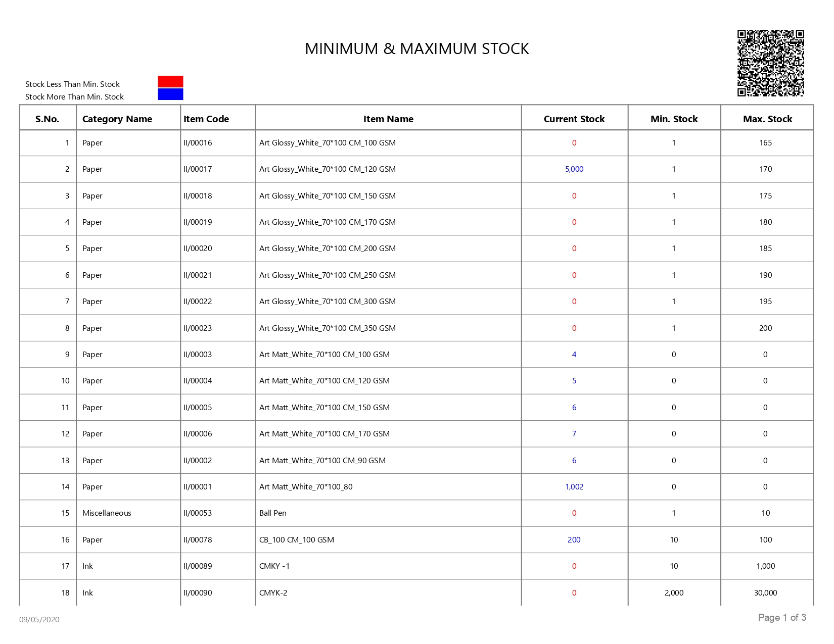
Task: Click the Category Name column header
Action: 117,119
